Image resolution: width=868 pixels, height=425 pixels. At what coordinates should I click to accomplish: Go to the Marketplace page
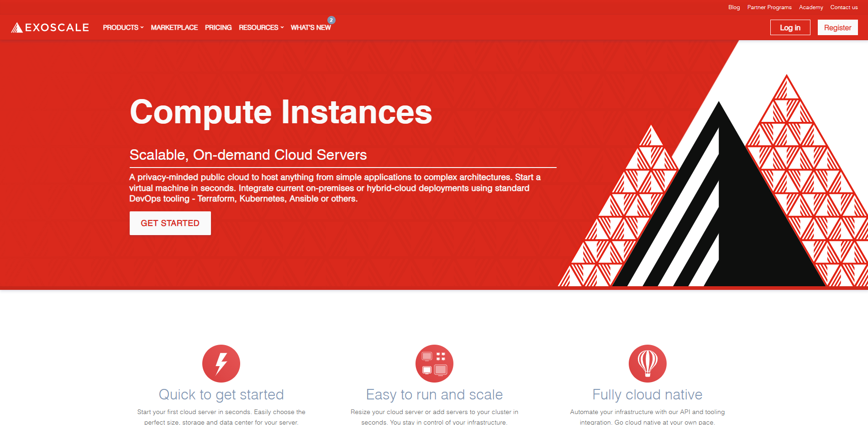click(x=174, y=27)
